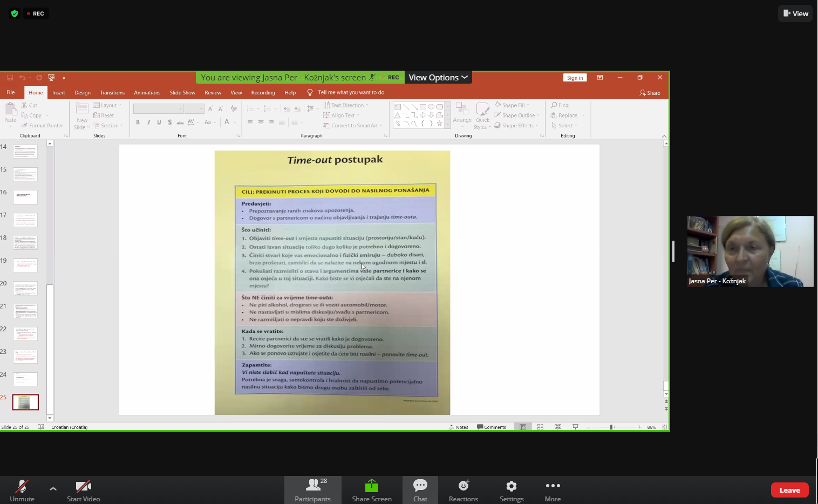Click the Tell me lightbulb icon
Image resolution: width=818 pixels, height=504 pixels.
click(310, 93)
